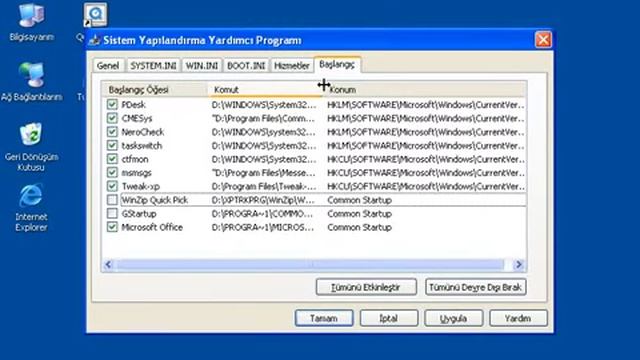Select the Başlangıç tab
640x360 pixels.
(x=337, y=64)
